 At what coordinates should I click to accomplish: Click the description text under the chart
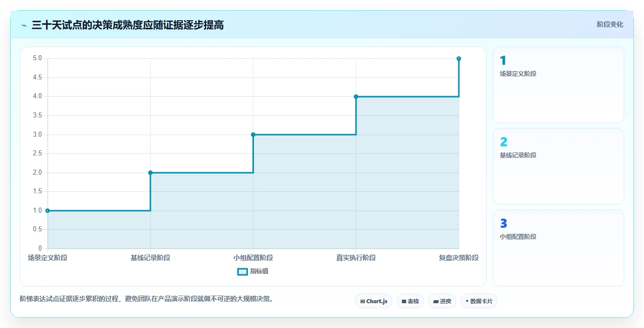click(x=148, y=299)
